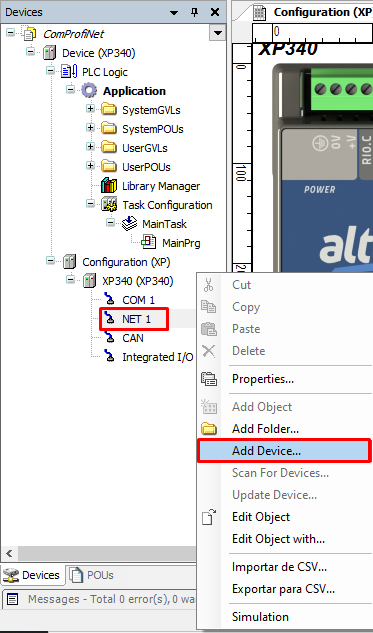Click the horizontal scrollbar left arrow
The image size is (373, 633).
9,553
